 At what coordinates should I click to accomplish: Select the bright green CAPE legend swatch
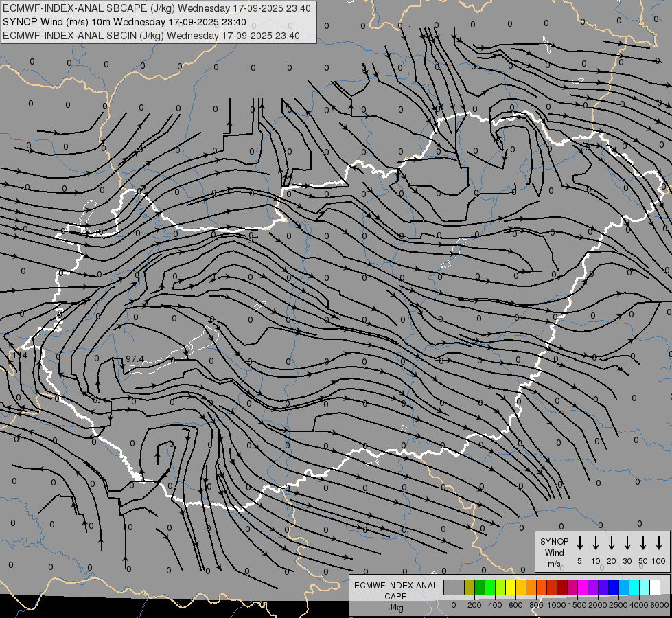click(490, 587)
